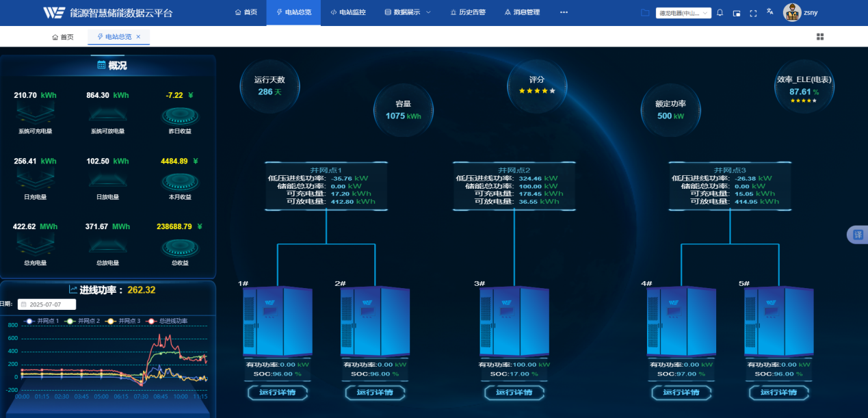This screenshot has height=418, width=868.
Task: Expand the 德龙电器 station dropdown
Action: [x=683, y=13]
